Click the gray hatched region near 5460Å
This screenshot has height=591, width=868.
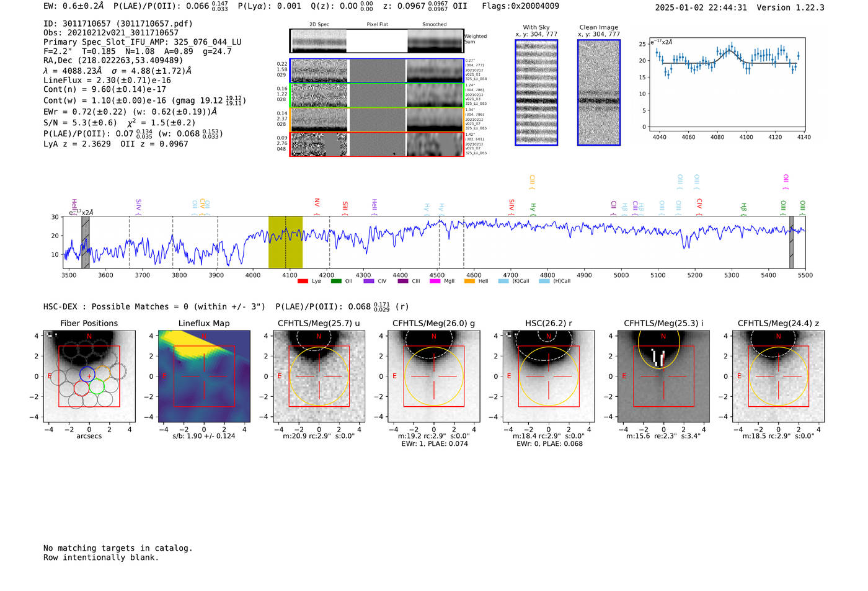point(791,242)
